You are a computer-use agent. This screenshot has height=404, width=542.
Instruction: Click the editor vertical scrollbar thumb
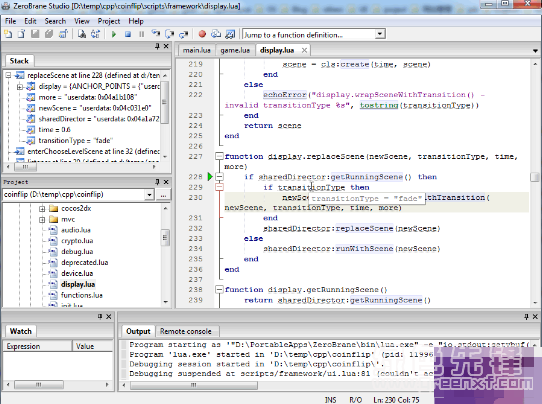click(535, 177)
